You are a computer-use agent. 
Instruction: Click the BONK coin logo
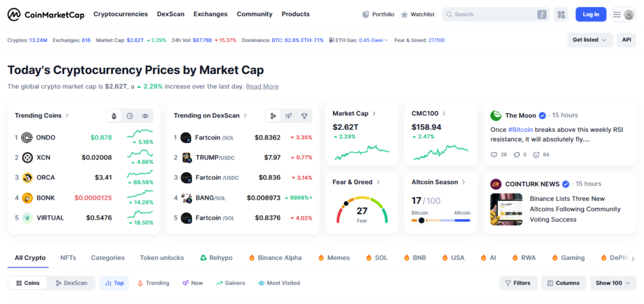click(27, 198)
